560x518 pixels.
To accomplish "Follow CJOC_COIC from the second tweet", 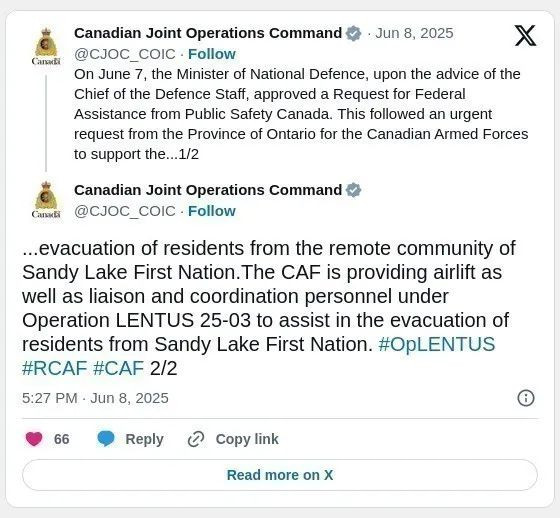I will [212, 211].
